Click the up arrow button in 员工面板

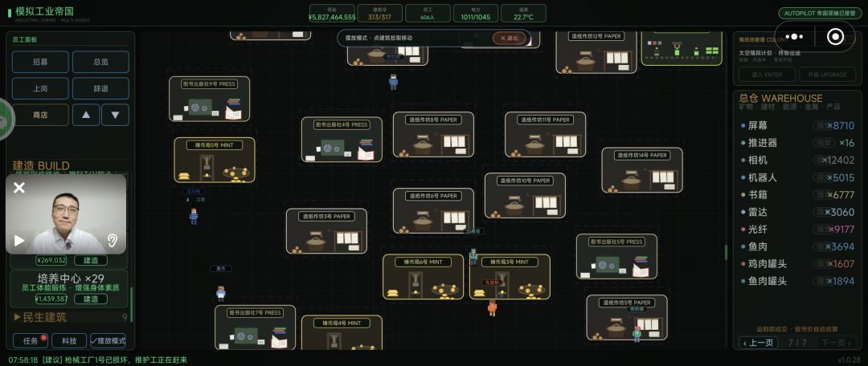[86, 115]
